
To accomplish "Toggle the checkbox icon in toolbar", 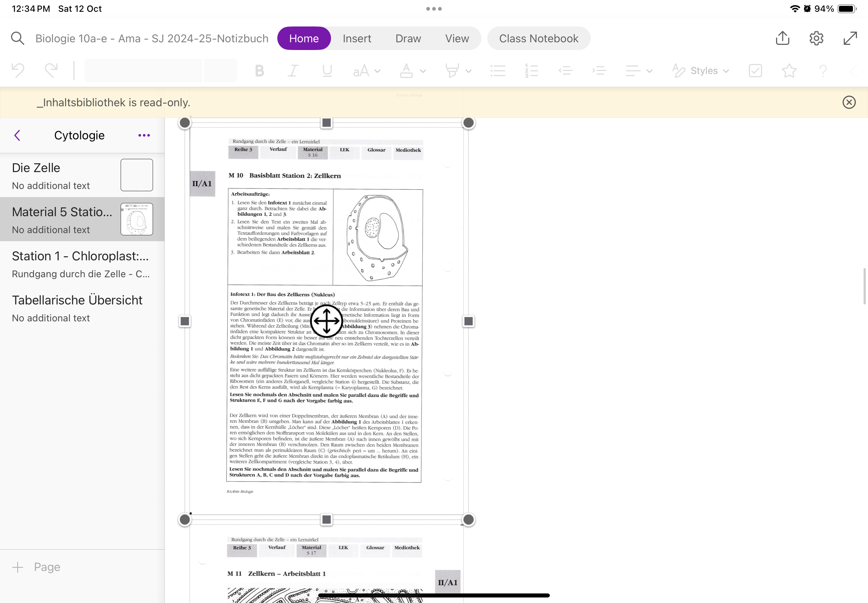I will pyautogui.click(x=755, y=71).
